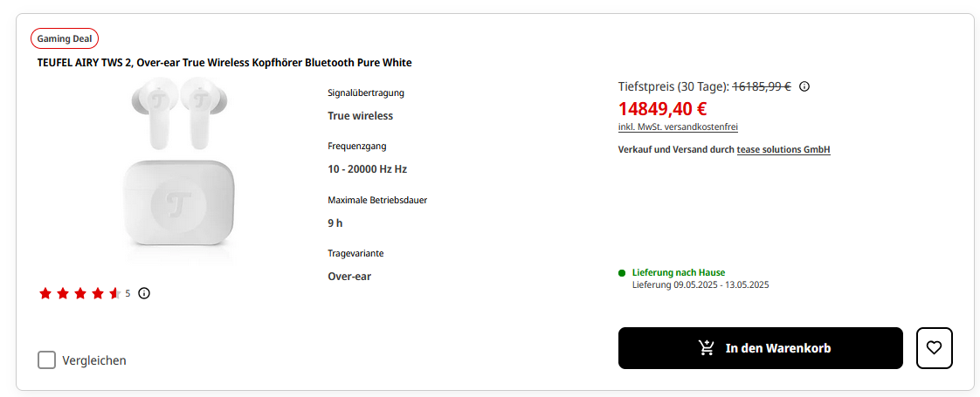Tick the Vergleichen checkbox
This screenshot has width=980, height=397.
46,360
